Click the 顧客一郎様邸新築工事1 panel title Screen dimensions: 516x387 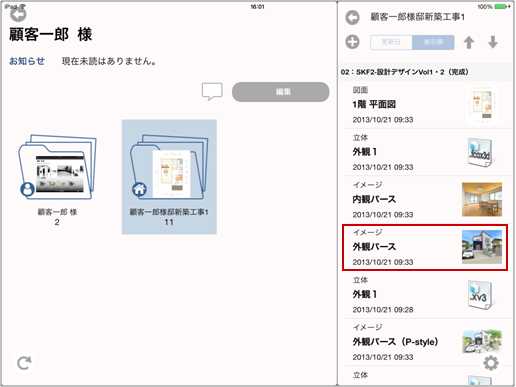417,17
